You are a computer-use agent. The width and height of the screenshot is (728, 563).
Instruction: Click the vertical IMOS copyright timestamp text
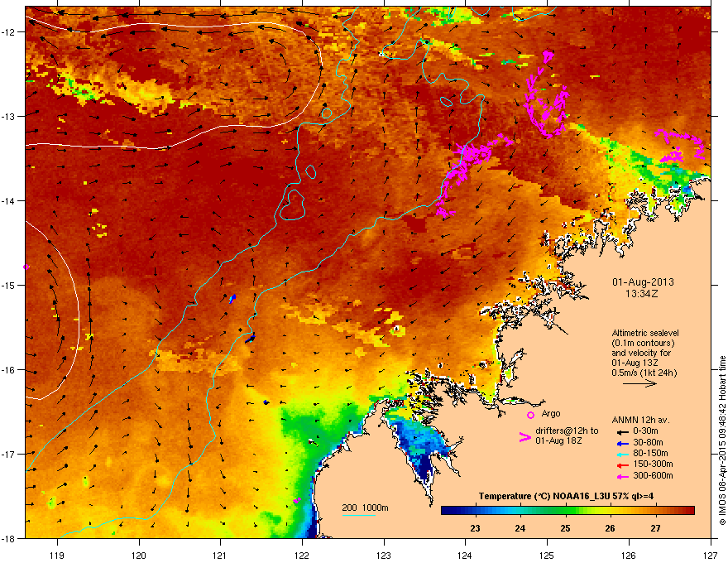click(722, 440)
